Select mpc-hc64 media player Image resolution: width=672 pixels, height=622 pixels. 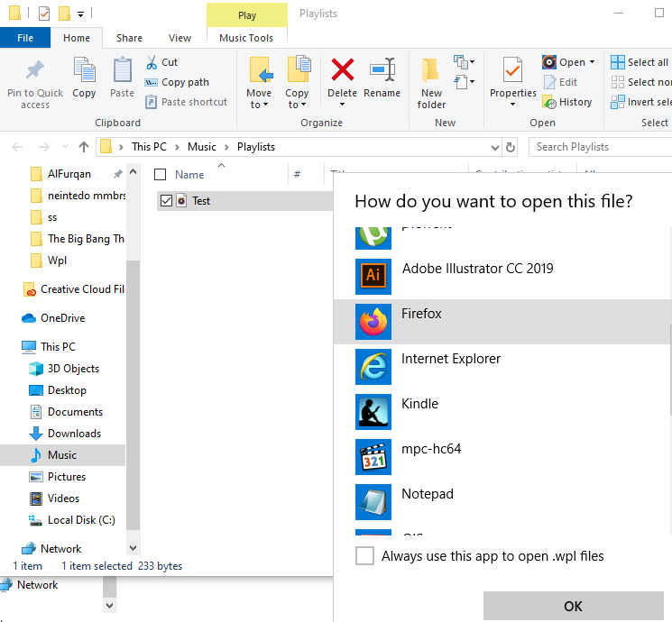pyautogui.click(x=502, y=457)
